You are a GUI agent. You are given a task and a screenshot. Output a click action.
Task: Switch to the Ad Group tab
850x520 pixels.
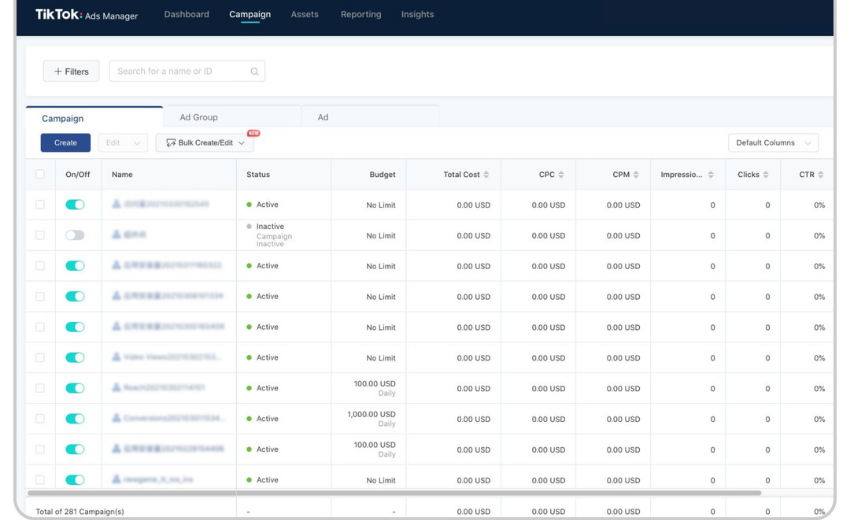click(198, 118)
